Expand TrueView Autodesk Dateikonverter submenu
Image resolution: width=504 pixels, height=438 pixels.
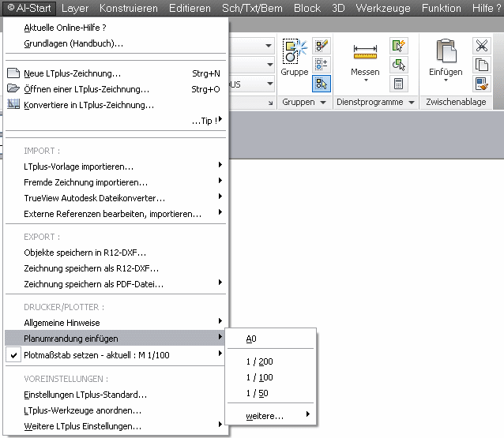pyautogui.click(x=115, y=198)
